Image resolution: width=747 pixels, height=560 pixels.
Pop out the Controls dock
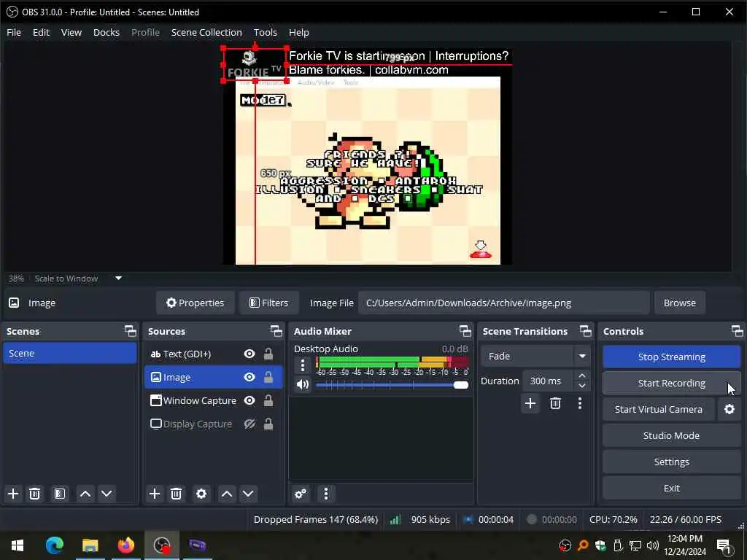tap(738, 331)
